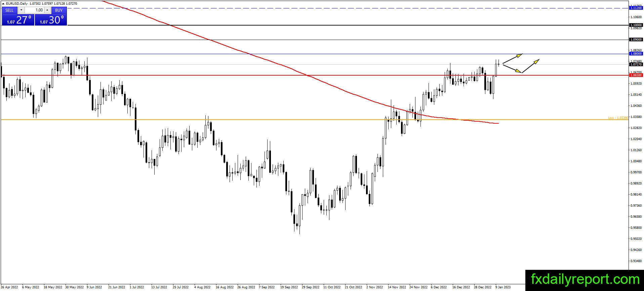Image resolution: width=644 pixels, height=291 pixels.
Task: Click the 2 Nov 2022 date label
Action: coord(374,287)
